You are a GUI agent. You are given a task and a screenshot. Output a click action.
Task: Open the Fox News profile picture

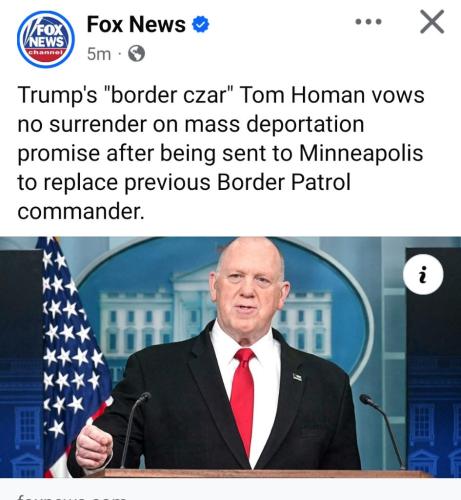pyautogui.click(x=46, y=39)
